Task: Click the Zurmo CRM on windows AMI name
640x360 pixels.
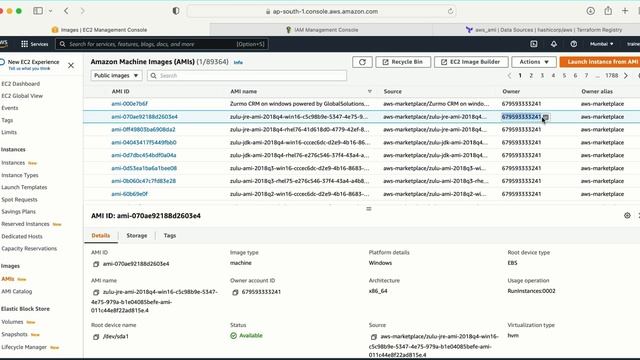Action: (300, 104)
